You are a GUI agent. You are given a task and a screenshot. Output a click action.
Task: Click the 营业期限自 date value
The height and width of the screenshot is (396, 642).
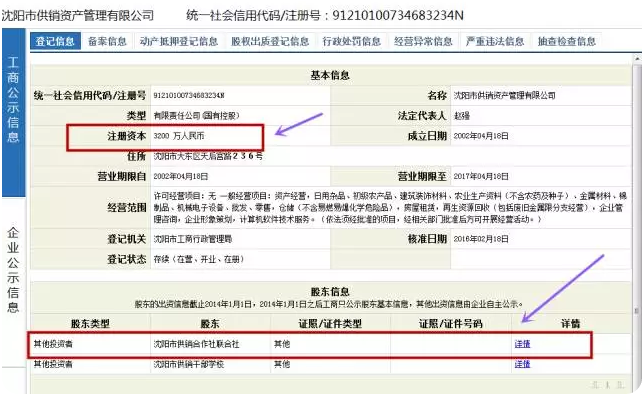click(181, 177)
